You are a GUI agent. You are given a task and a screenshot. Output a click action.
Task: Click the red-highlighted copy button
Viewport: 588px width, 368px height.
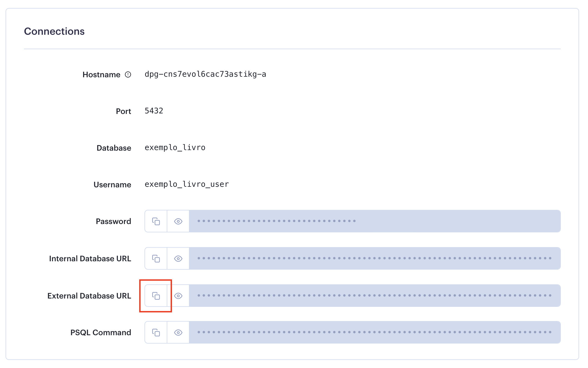(156, 296)
